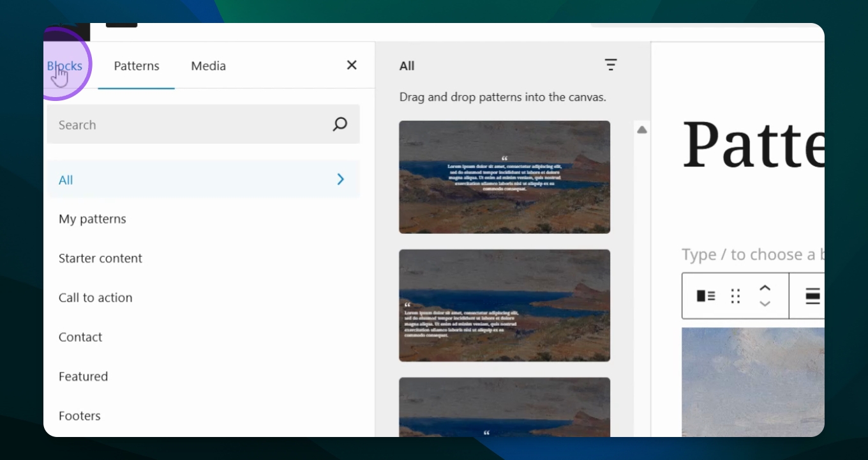Insert the left-aligned quote cover pattern

tap(505, 305)
